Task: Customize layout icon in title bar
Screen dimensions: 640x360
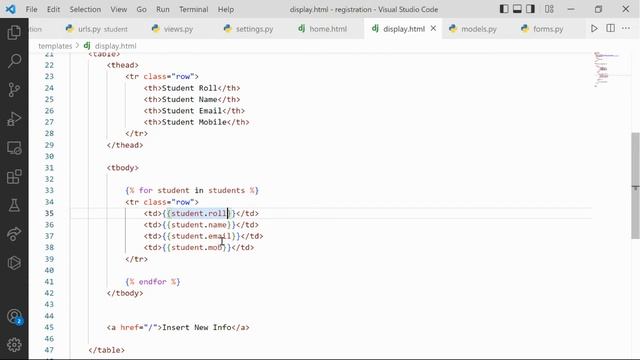Action: (x=549, y=9)
